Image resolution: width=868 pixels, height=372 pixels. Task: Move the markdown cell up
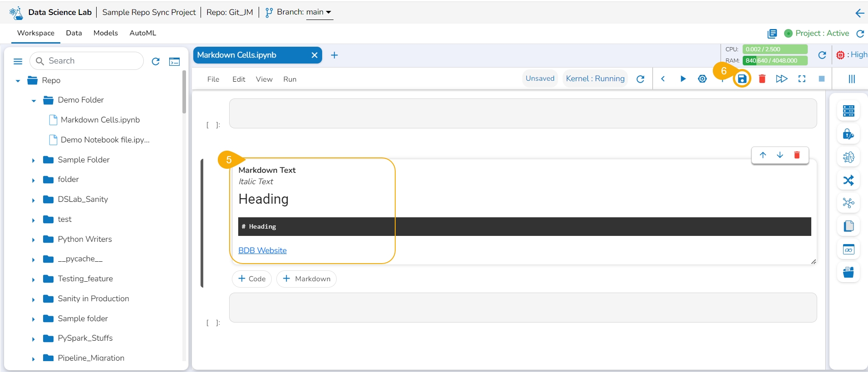pyautogui.click(x=763, y=155)
